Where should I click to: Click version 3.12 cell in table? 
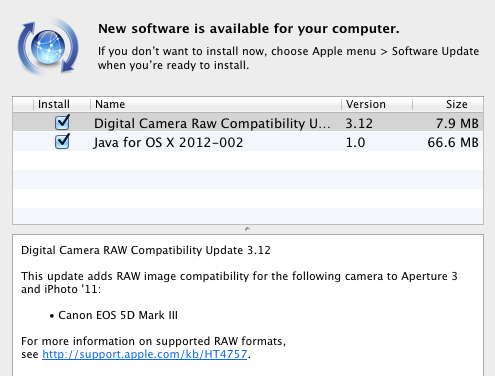[x=359, y=124]
